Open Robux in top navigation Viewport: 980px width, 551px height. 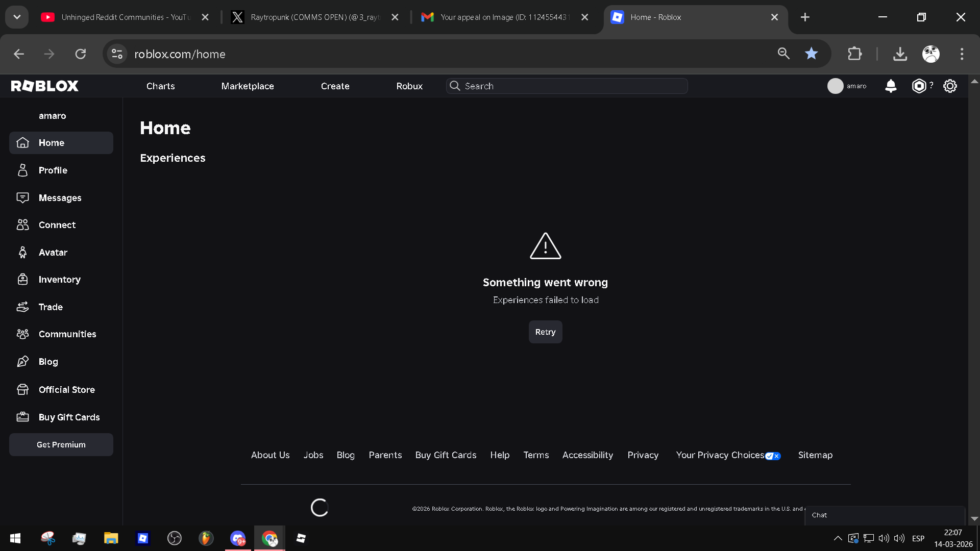point(409,86)
